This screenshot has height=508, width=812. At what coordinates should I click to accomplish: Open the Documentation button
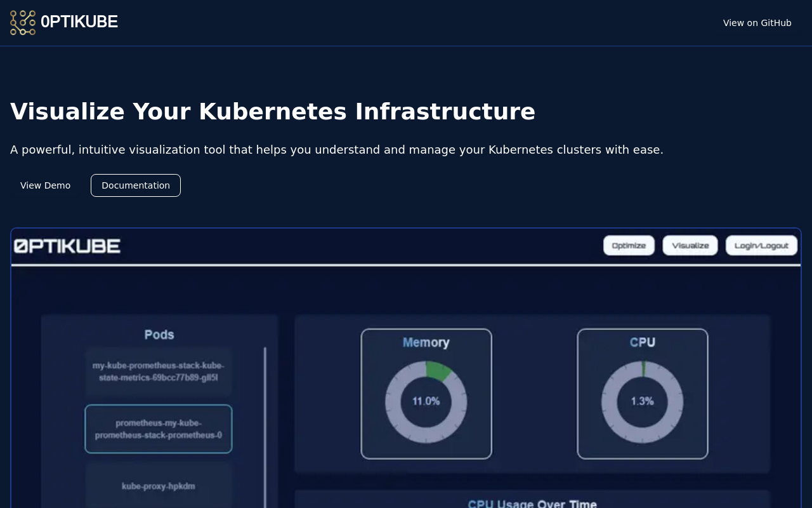(x=136, y=185)
